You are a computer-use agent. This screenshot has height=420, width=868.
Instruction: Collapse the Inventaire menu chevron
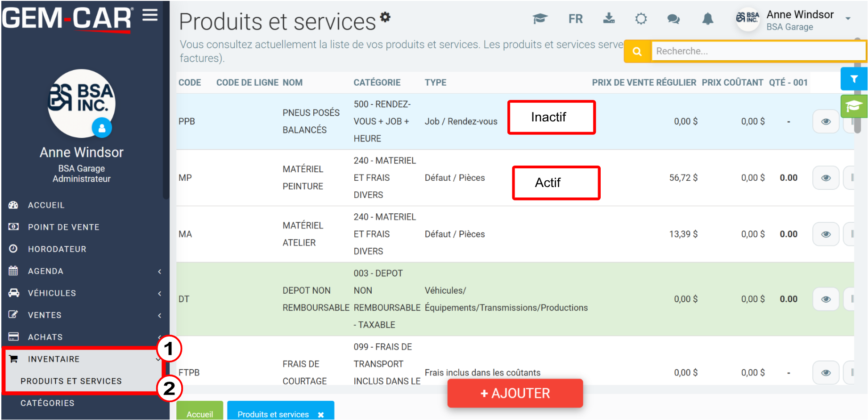[x=158, y=359]
